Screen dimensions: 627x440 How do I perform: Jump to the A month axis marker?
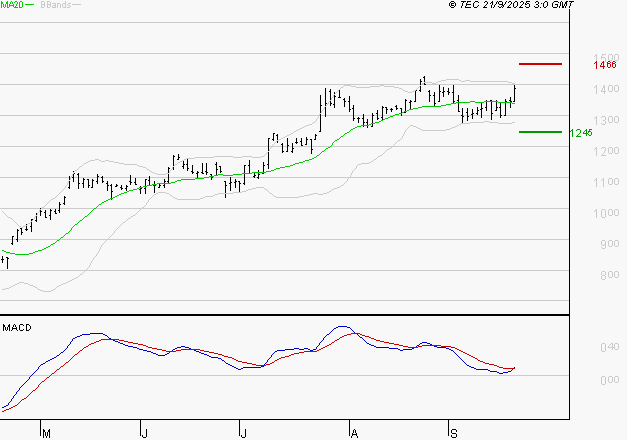coord(353,433)
